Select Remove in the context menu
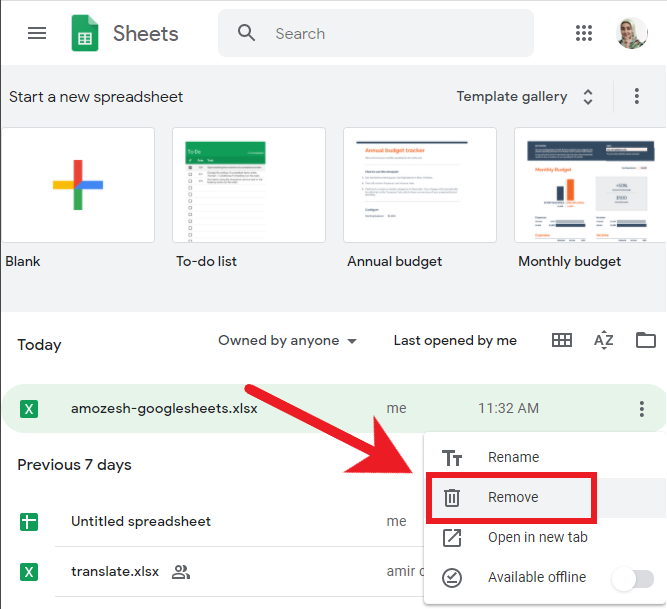667x609 pixels. point(544,498)
